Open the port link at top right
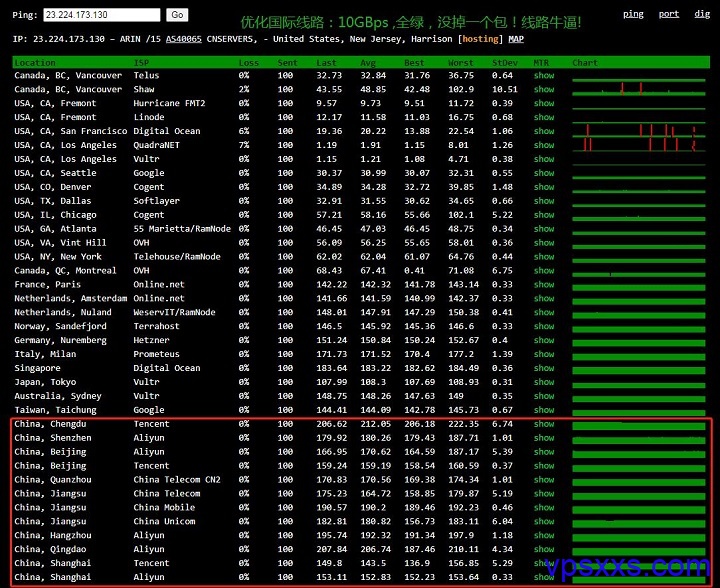 click(669, 14)
